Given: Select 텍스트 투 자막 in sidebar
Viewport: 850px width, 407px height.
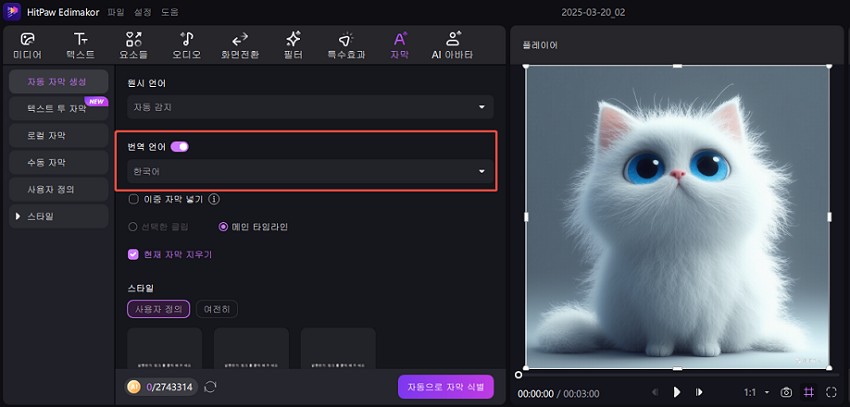Looking at the screenshot, I should 59,108.
